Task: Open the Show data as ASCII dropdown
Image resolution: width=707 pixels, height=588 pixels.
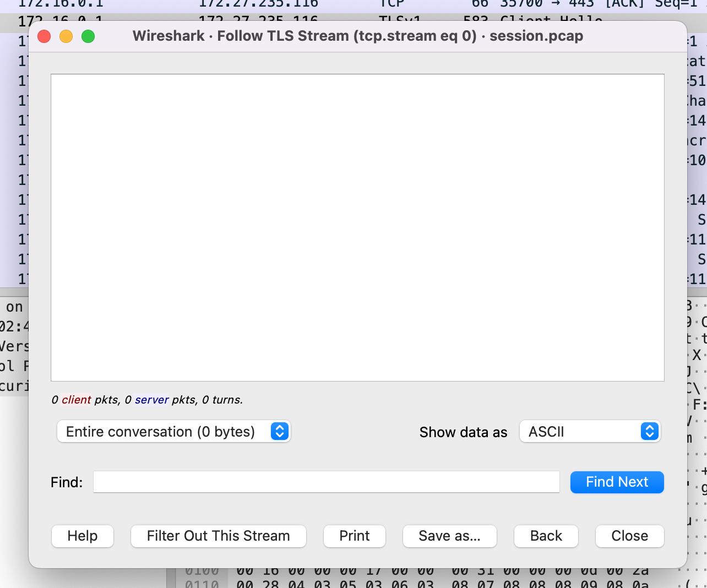Action: (590, 432)
